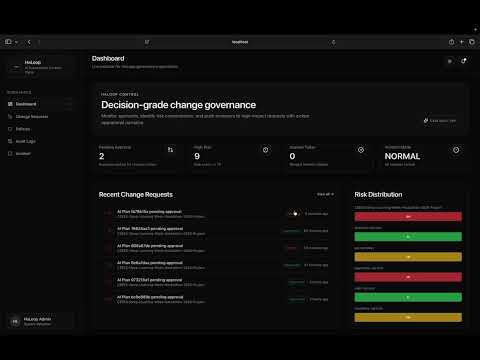480x360 pixels.
Task: Open the HaLoop Admin user profile
Action: click(x=40, y=321)
